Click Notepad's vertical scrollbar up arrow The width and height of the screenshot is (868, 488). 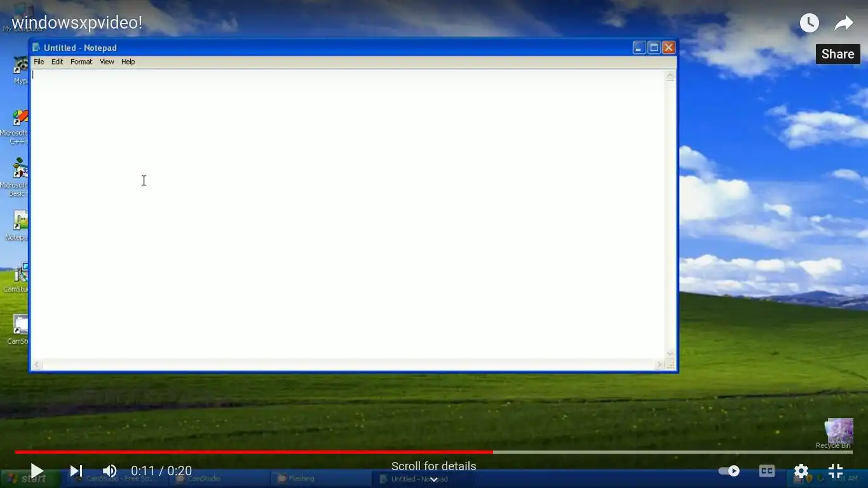670,76
